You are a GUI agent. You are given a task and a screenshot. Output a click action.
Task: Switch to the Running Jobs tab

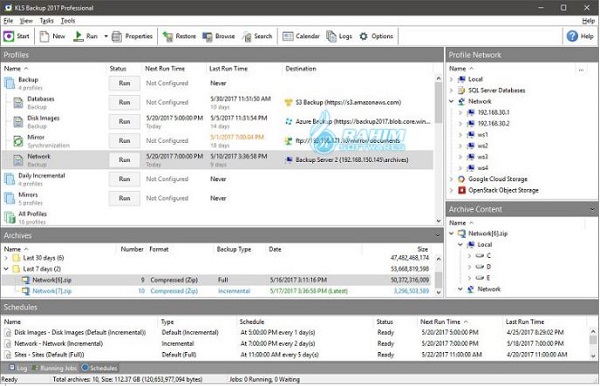54,368
